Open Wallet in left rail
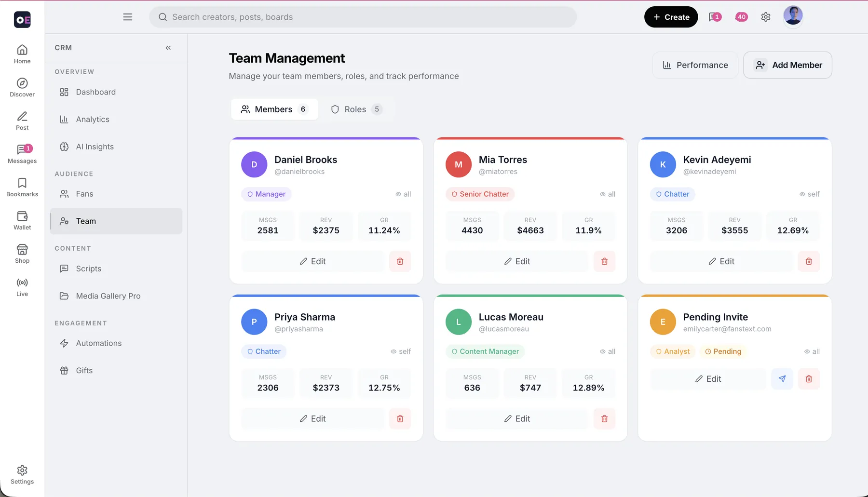The width and height of the screenshot is (868, 497). [22, 221]
